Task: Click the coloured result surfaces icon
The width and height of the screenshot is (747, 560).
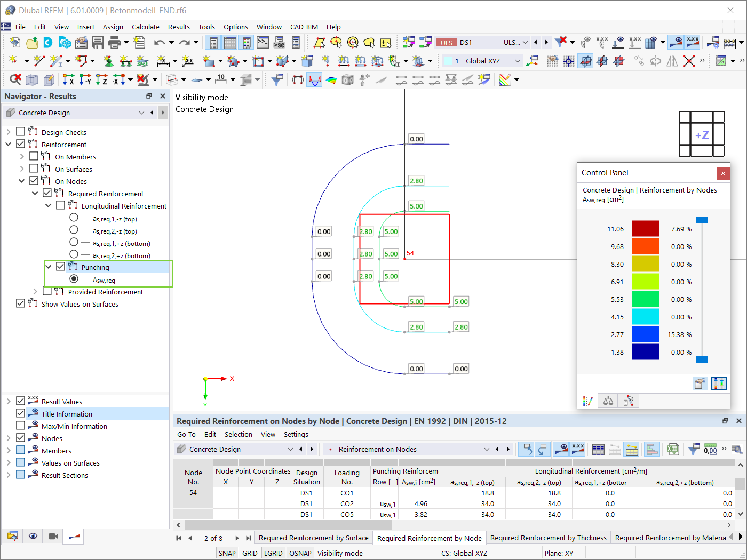Action: point(331,79)
